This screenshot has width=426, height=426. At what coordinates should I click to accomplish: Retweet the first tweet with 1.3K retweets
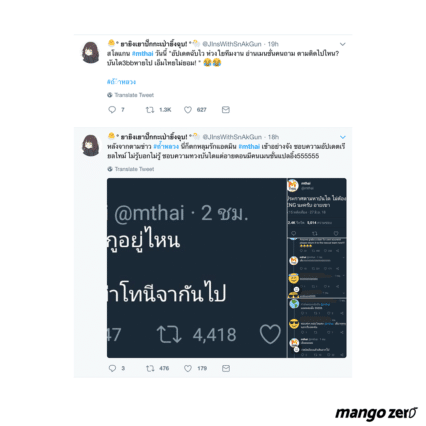(150, 110)
